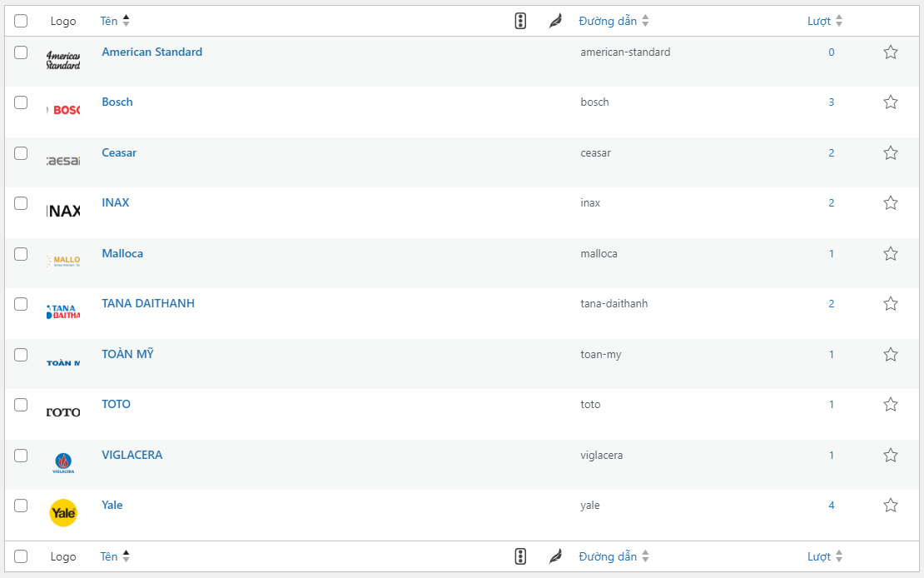Click the readability feather icon in footer
The width and height of the screenshot is (924, 578).
click(x=555, y=556)
